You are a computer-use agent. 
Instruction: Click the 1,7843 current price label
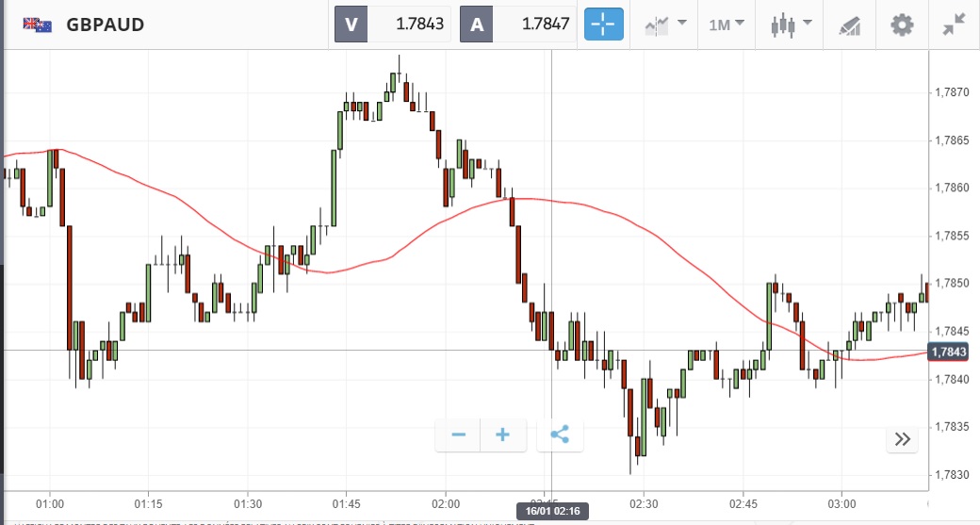pos(948,352)
